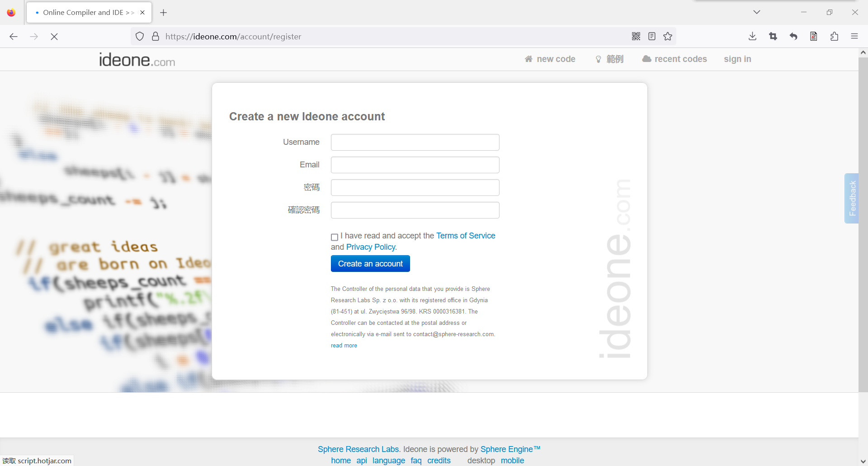Open the Firefox hamburger menu
The image size is (868, 466).
[x=854, y=36]
